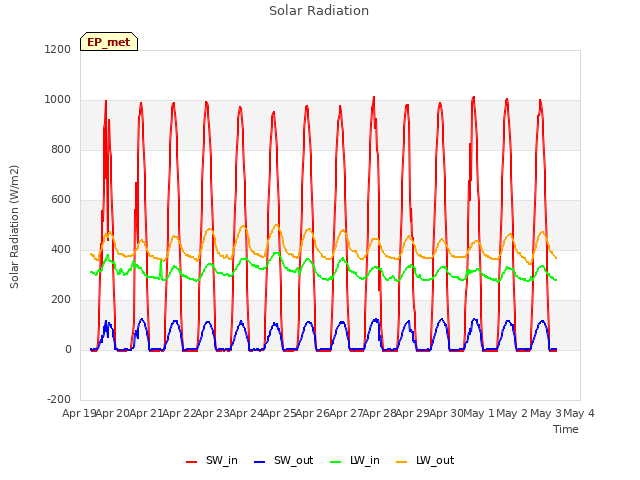This screenshot has width=640, height=480.
Task: Click the 200 y-axis tick label
Action: point(61,300)
